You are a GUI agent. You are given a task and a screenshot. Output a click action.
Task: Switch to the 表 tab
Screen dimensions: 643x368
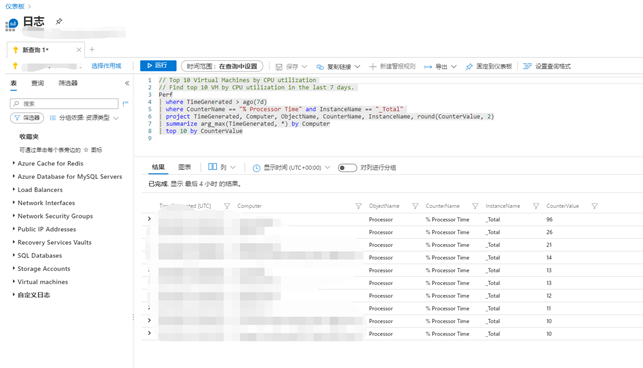coord(14,83)
